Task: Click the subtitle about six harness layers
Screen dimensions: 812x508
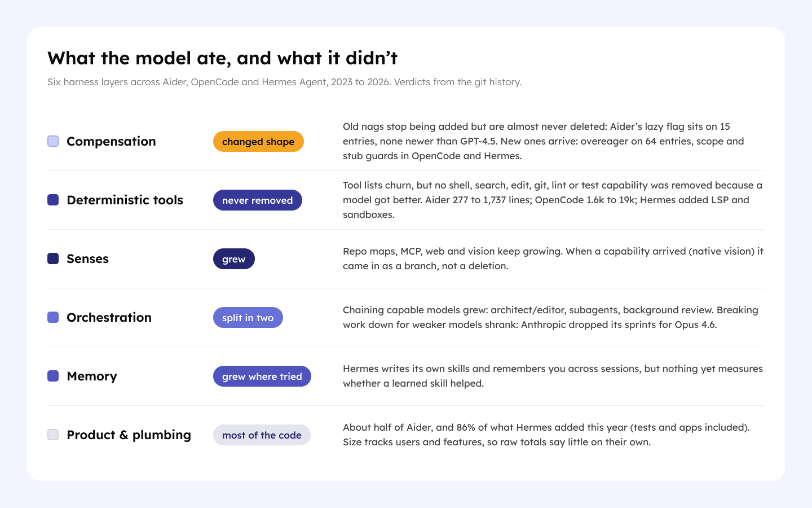Action: click(x=285, y=82)
